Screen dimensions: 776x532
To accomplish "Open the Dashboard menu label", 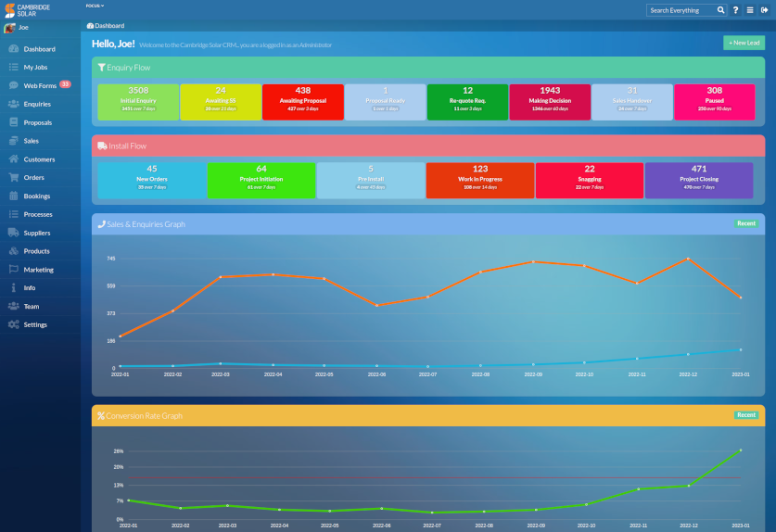I will (x=40, y=49).
